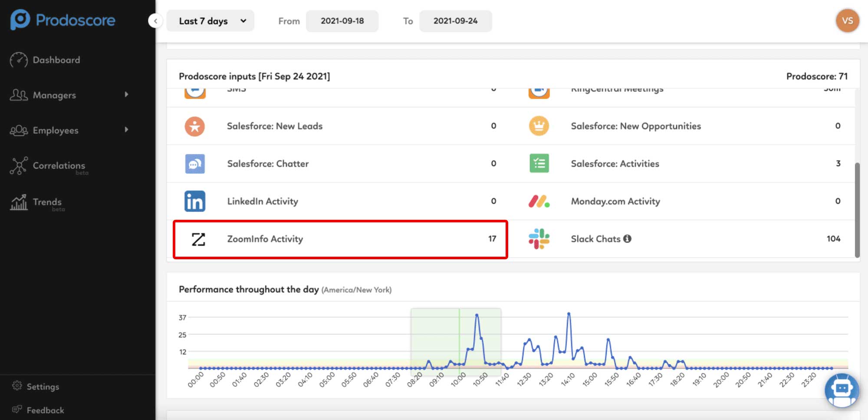Click the Prodoscore logo
Screen dimensions: 868x420
63,20
